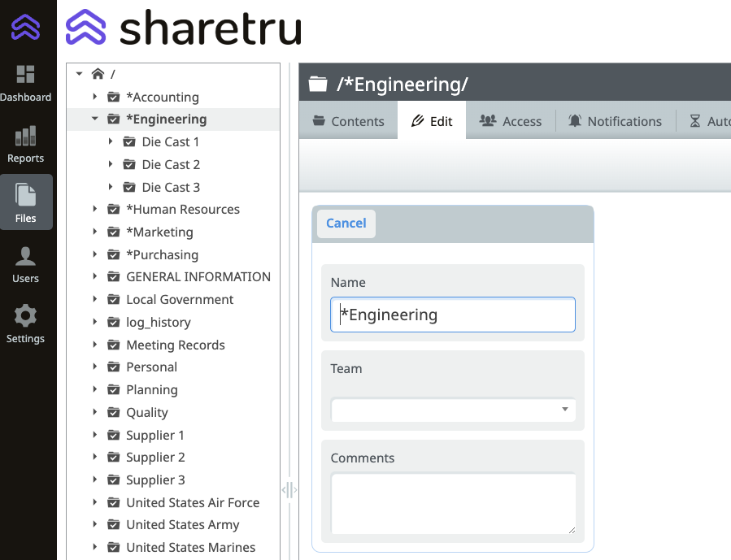Select the United States Air Force folder
The image size is (731, 560).
pos(193,502)
